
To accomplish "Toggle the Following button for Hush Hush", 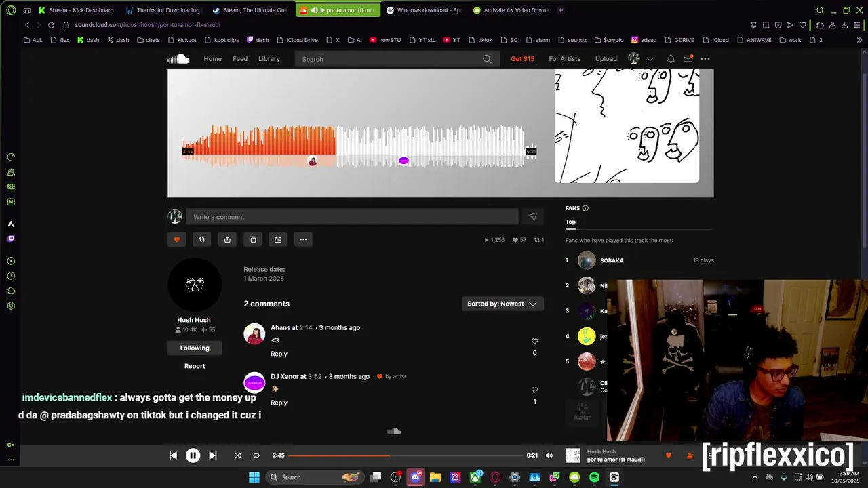I will click(x=195, y=348).
